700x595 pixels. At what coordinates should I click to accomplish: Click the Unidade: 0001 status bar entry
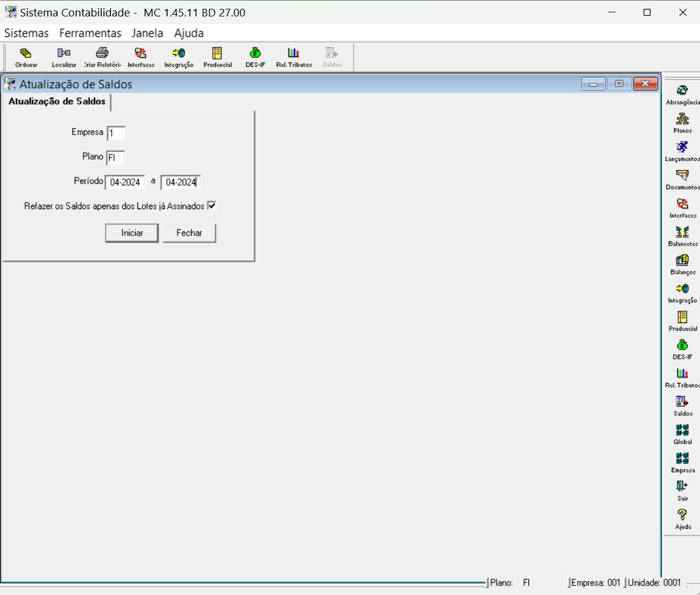(654, 583)
